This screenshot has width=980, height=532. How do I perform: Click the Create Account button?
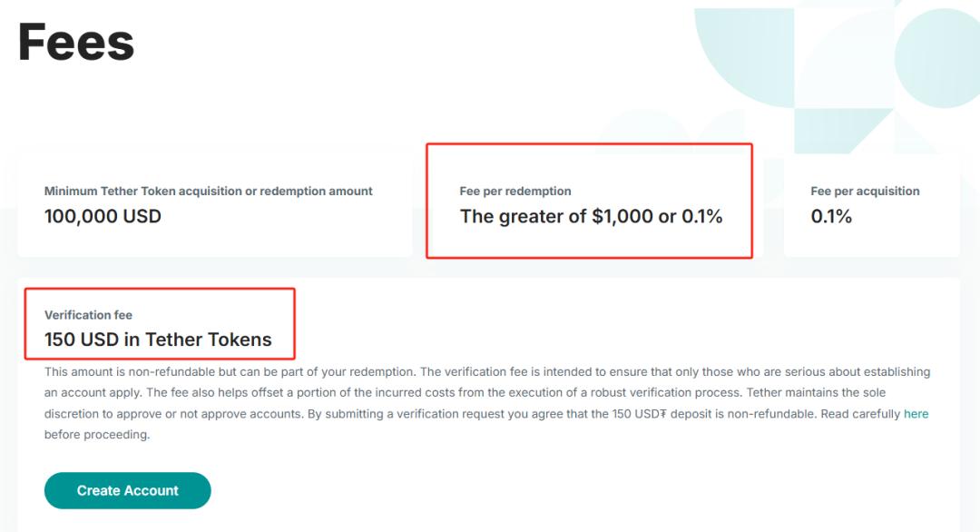[x=127, y=490]
